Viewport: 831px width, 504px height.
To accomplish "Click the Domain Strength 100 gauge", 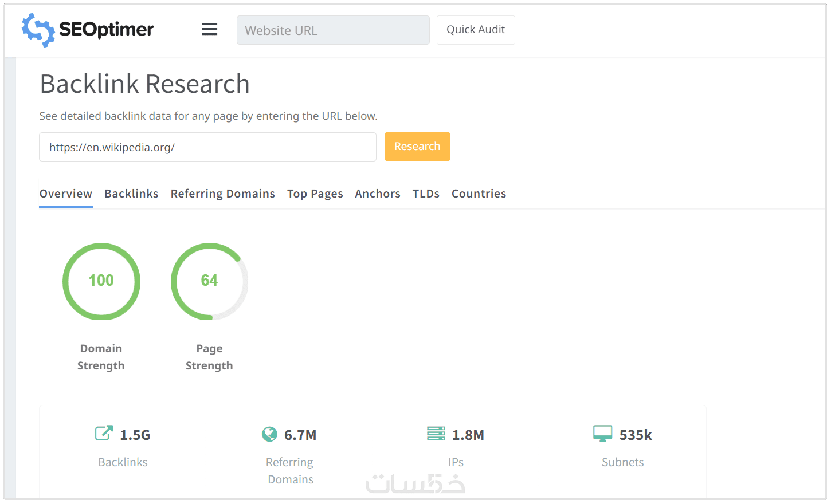I will (x=101, y=281).
